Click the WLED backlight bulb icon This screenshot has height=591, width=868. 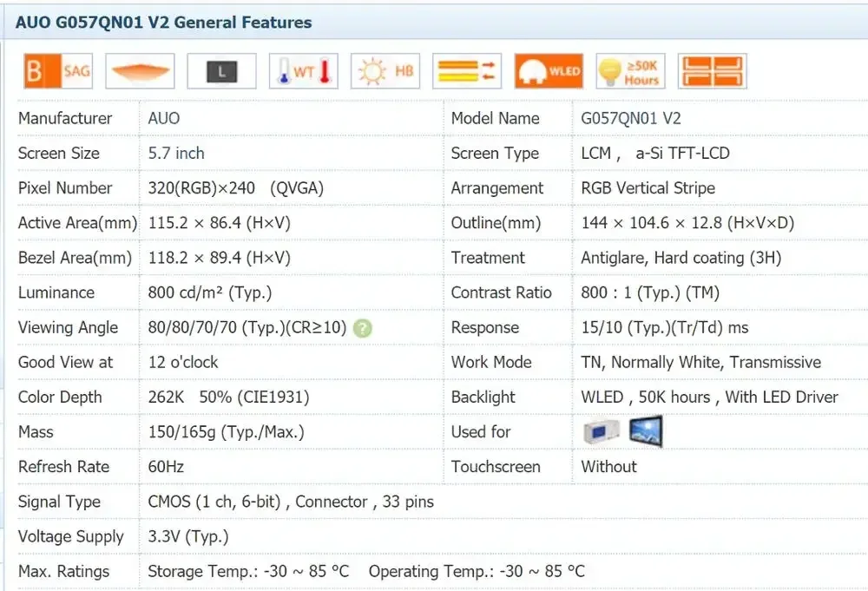click(549, 71)
